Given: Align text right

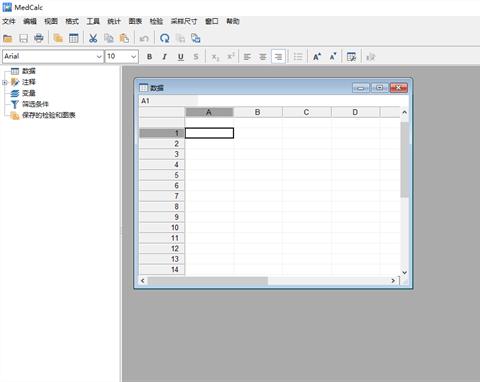Looking at the screenshot, I should tap(278, 57).
